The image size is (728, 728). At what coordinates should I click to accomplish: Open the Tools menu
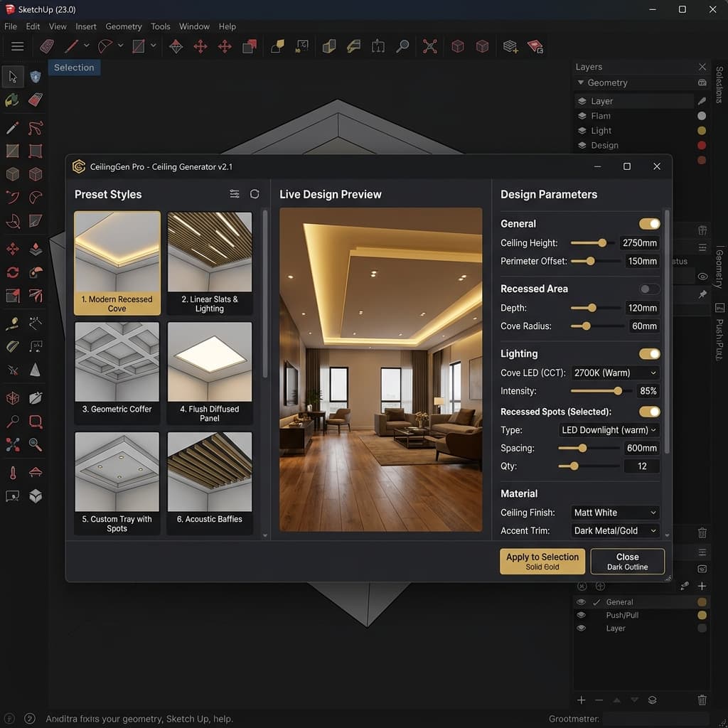pos(160,26)
